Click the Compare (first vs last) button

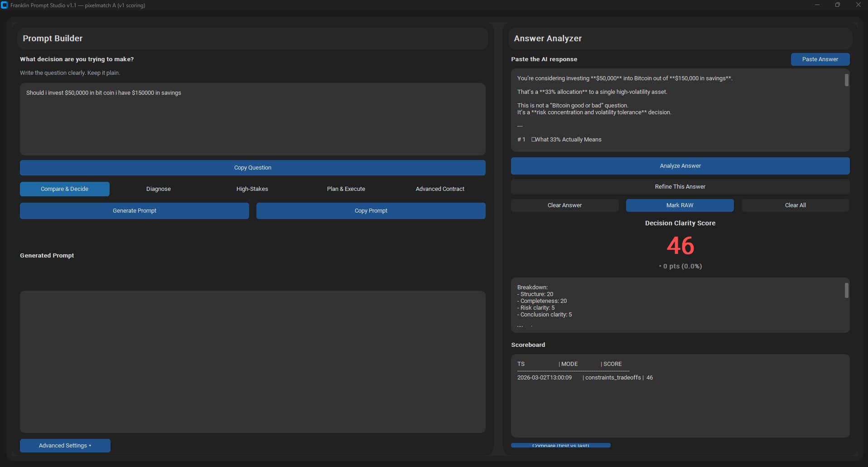560,445
